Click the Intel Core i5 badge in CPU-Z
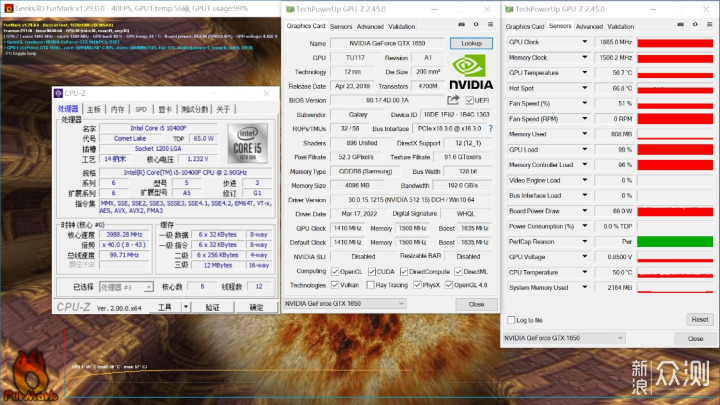Screen dimensions: 720x405 [x=248, y=143]
